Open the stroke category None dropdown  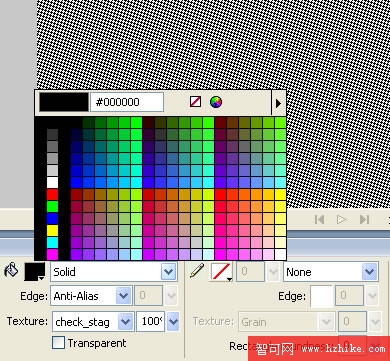tap(370, 272)
